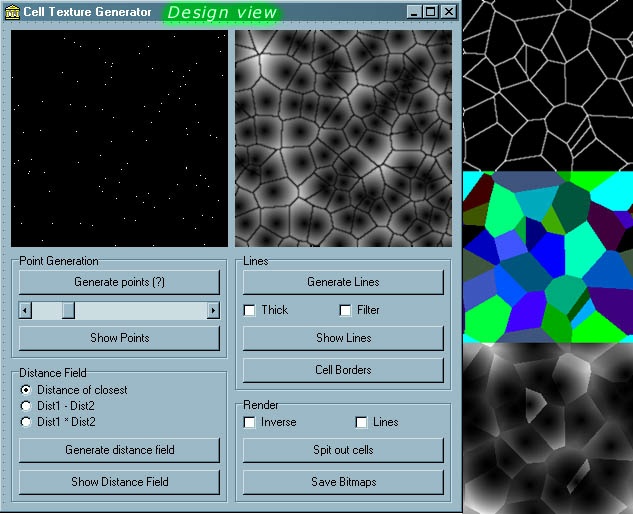
Task: Enable the Inverse render checkbox
Action: 250,422
